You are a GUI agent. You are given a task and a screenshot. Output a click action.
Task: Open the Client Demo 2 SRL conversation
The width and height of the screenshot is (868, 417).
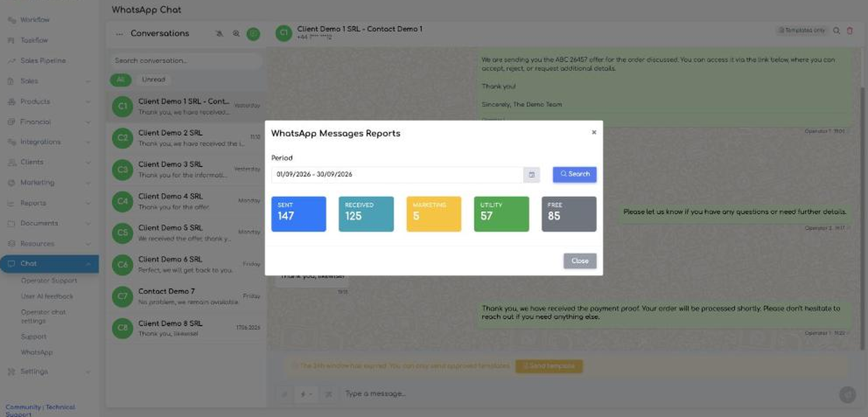(186, 138)
